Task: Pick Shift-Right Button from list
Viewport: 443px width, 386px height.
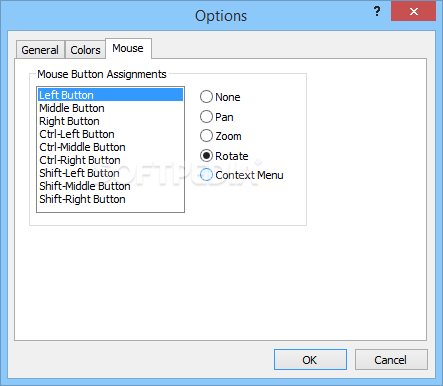Action: (110, 199)
